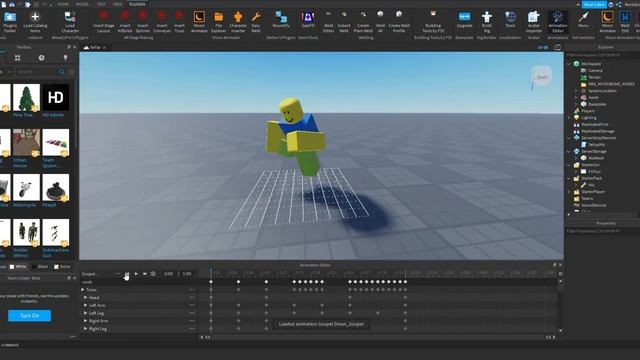Select Baseplate in the Explorer

pos(597,104)
